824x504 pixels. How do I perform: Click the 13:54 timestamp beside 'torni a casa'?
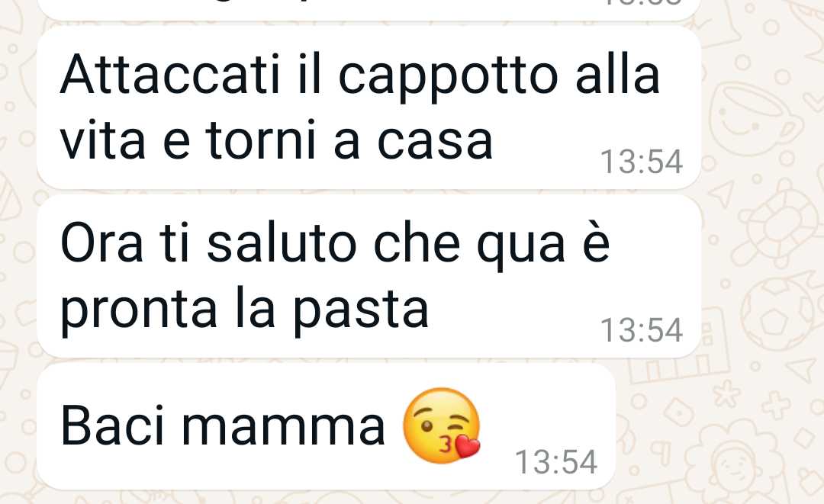641,162
